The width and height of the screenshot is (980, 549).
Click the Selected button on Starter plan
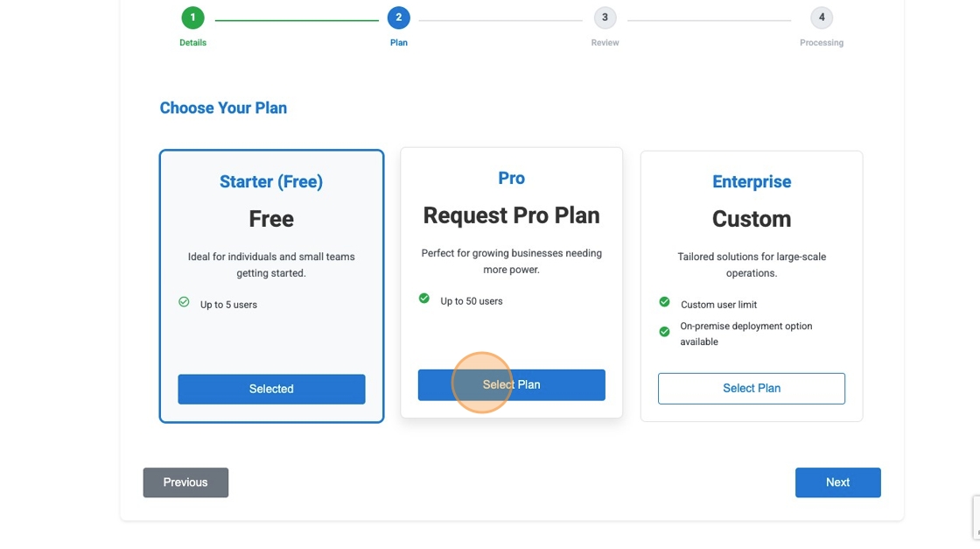click(x=271, y=388)
